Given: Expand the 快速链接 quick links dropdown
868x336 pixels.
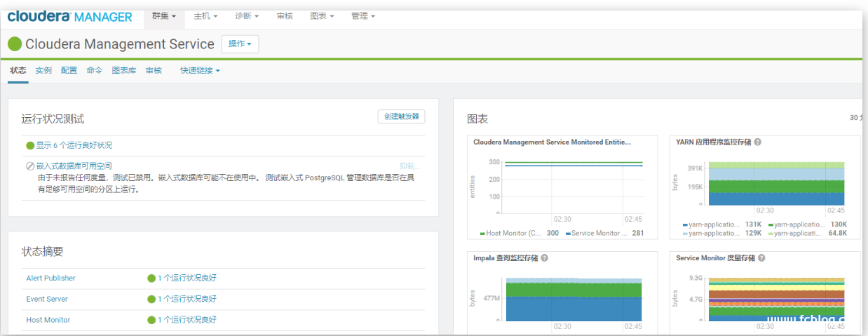Looking at the screenshot, I should coord(200,70).
